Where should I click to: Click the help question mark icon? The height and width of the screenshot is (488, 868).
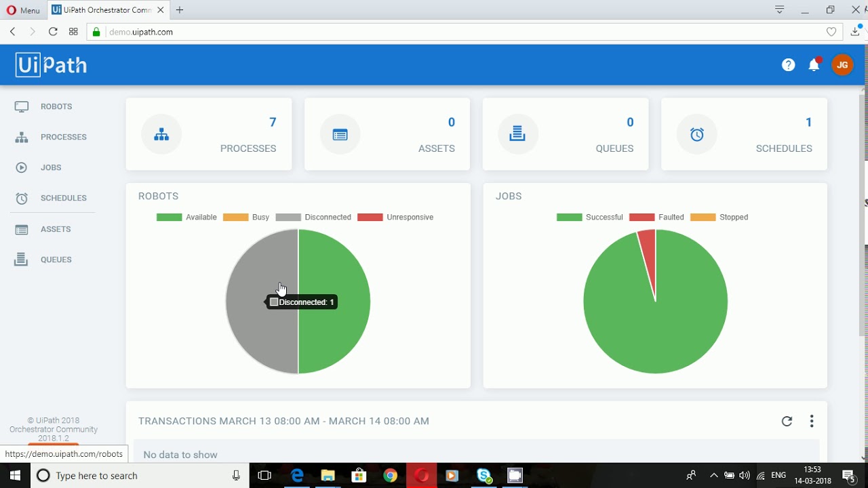(788, 65)
